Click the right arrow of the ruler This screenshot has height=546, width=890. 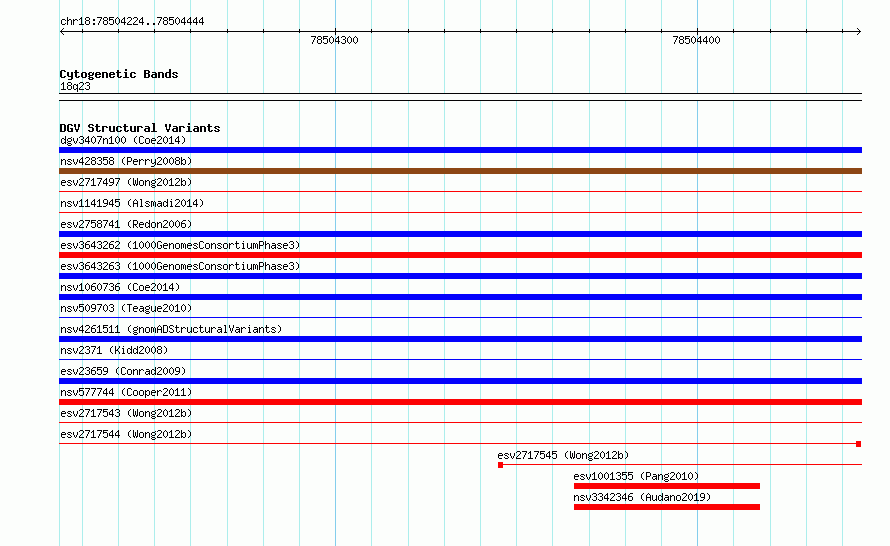pos(859,32)
